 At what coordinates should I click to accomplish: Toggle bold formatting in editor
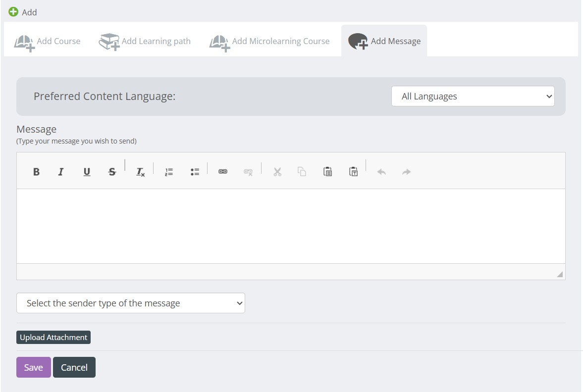(36, 172)
